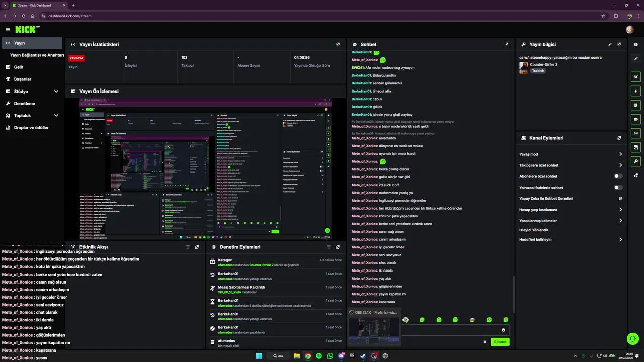Image resolution: width=644 pixels, height=362 pixels.
Task: Click the taskbar Ara search box
Action: pos(278,356)
